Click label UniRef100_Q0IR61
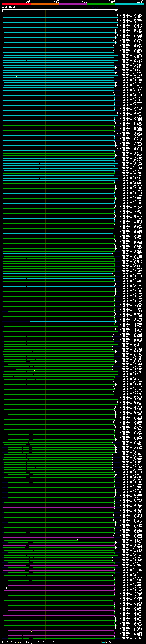This screenshot has width=146, height=644. point(131,98)
